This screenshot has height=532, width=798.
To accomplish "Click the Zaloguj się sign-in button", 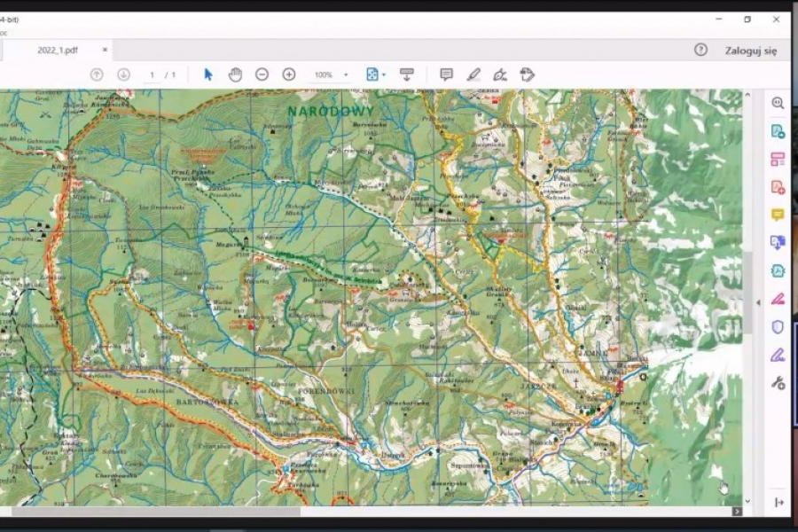I will tap(750, 51).
